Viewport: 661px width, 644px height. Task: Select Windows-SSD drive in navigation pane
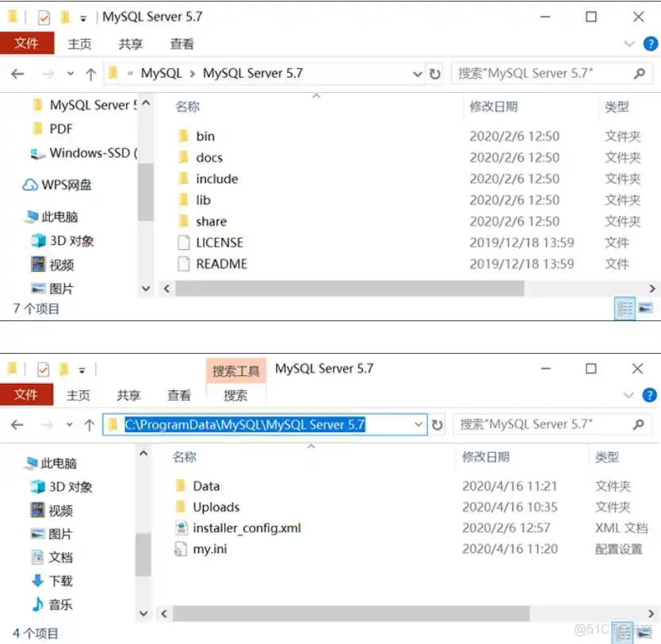click(x=84, y=152)
